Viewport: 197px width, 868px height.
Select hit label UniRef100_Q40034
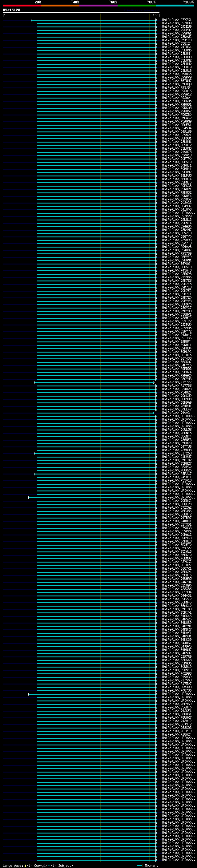point(177,413)
